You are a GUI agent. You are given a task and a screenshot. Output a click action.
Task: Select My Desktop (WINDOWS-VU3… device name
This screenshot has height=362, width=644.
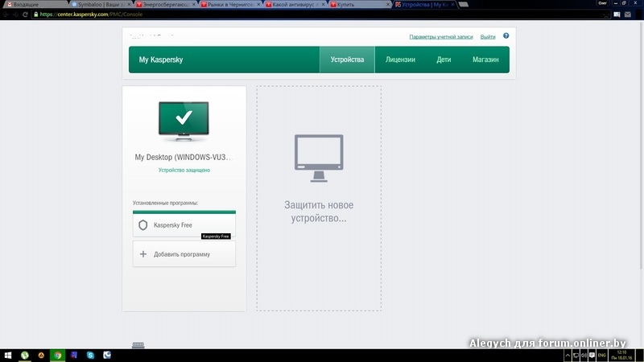pyautogui.click(x=184, y=157)
